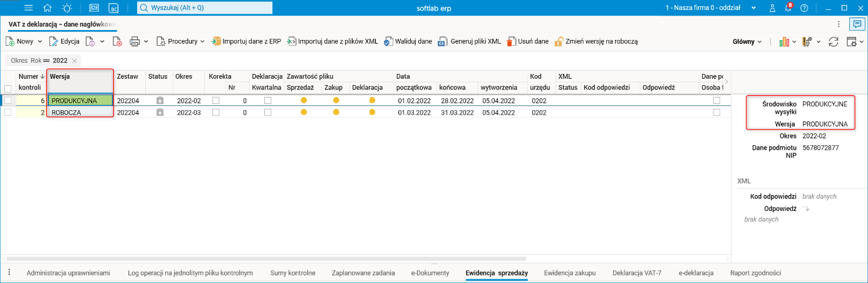Toggle Korekta checkbox in the 2022-02 row
The height and width of the screenshot is (283, 868).
coord(216,100)
